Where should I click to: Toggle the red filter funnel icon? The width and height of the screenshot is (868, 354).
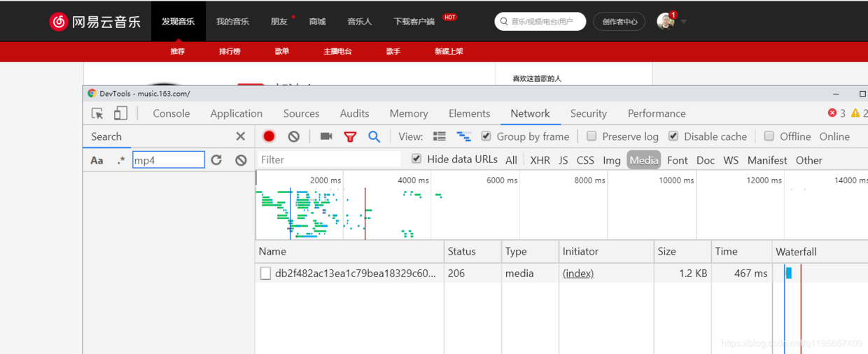click(350, 136)
